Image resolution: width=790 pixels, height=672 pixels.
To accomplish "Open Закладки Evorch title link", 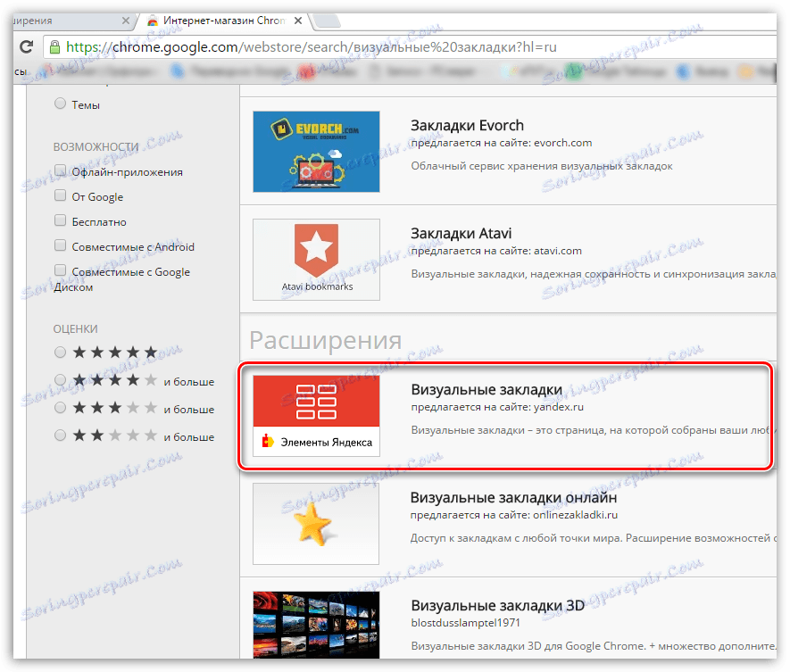I will point(467,126).
